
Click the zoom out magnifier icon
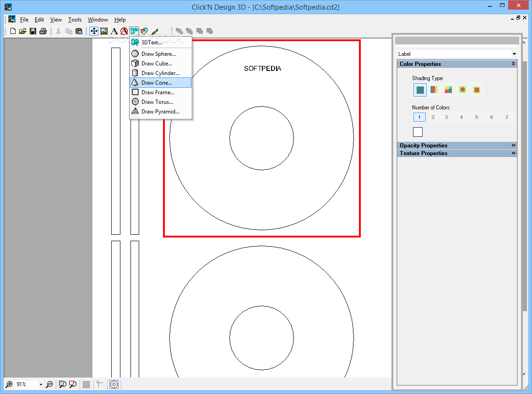tap(49, 384)
